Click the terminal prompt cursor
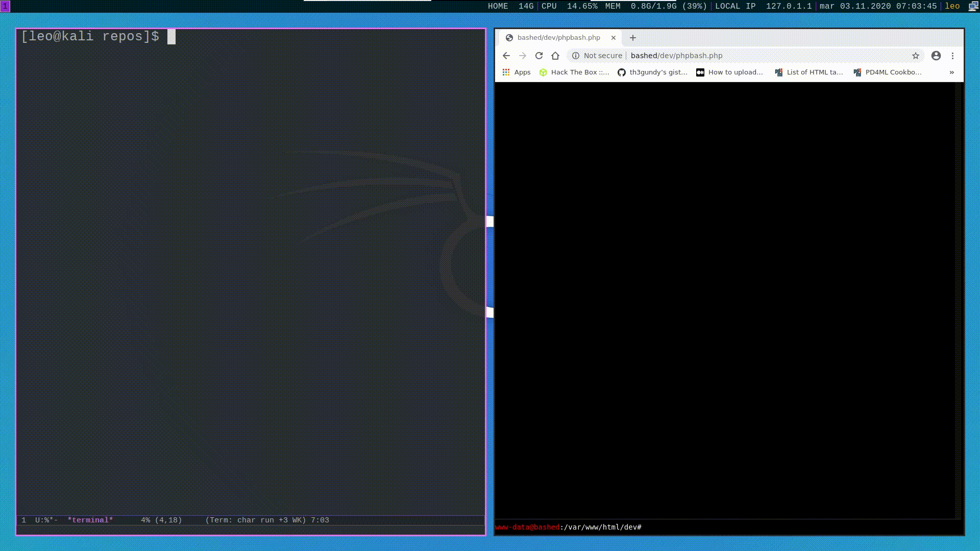Image resolution: width=980 pixels, height=551 pixels. click(171, 37)
